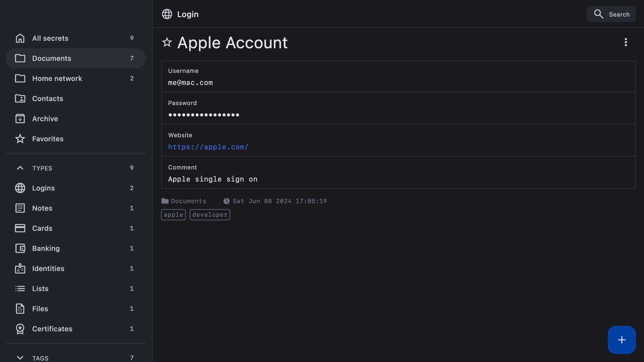Open Certificates ribbon icon

tap(20, 329)
